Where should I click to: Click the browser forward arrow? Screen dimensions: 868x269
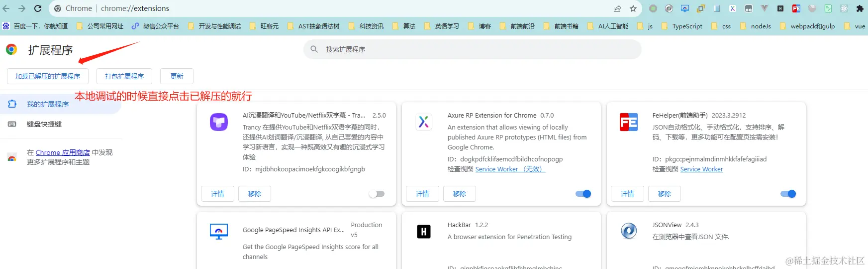point(22,8)
